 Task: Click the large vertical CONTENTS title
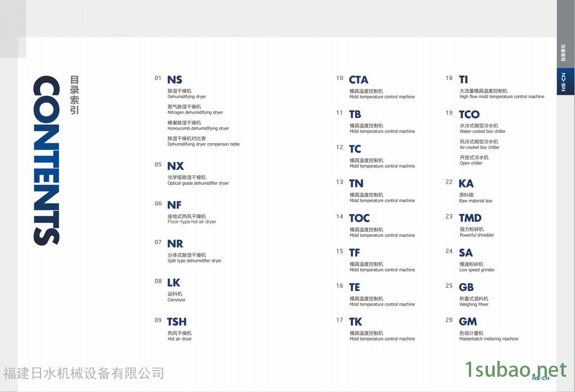click(x=47, y=161)
